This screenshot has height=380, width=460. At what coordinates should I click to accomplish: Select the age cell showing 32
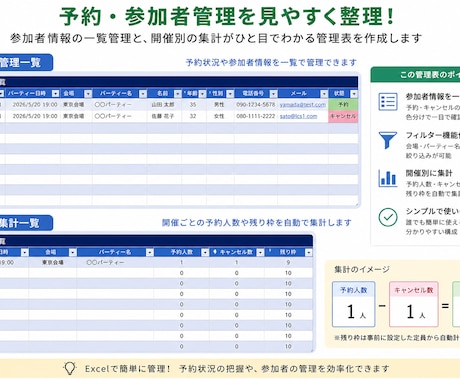[x=194, y=116]
